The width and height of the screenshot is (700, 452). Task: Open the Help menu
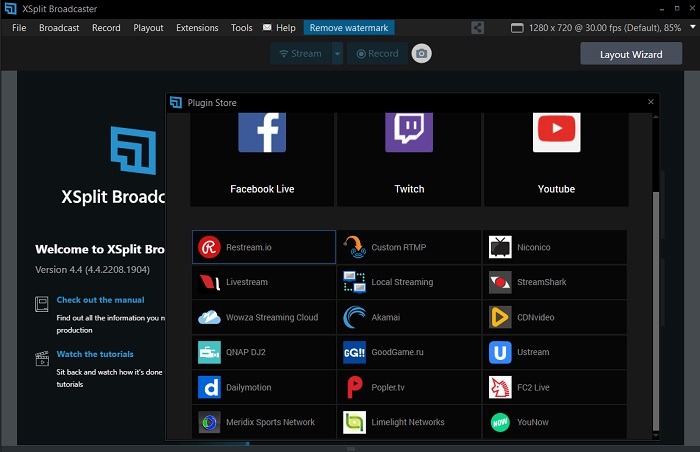(286, 28)
